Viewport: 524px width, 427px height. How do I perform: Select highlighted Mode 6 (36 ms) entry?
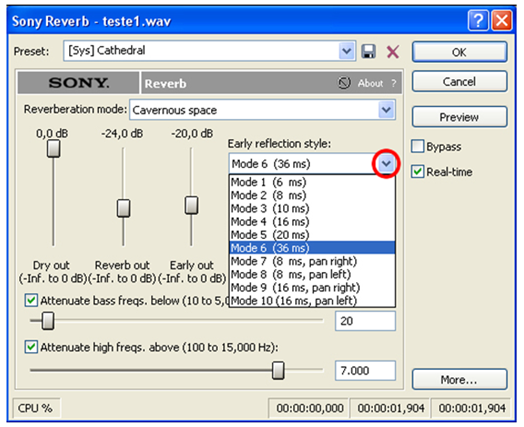(x=312, y=248)
